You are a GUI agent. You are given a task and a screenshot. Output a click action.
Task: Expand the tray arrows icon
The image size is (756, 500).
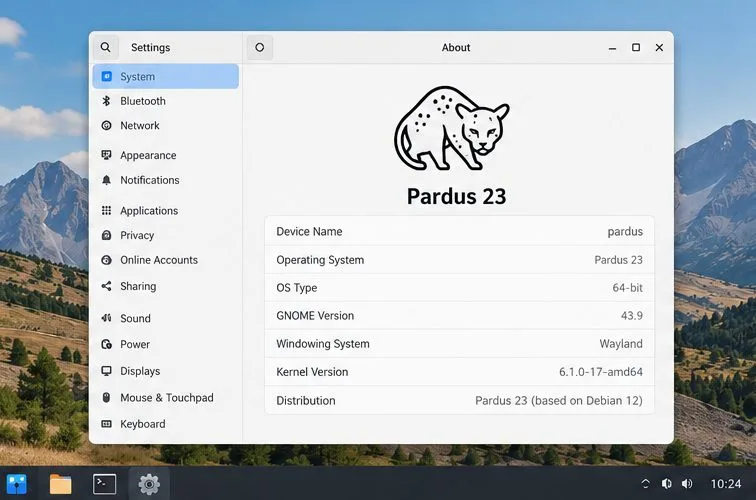646,484
